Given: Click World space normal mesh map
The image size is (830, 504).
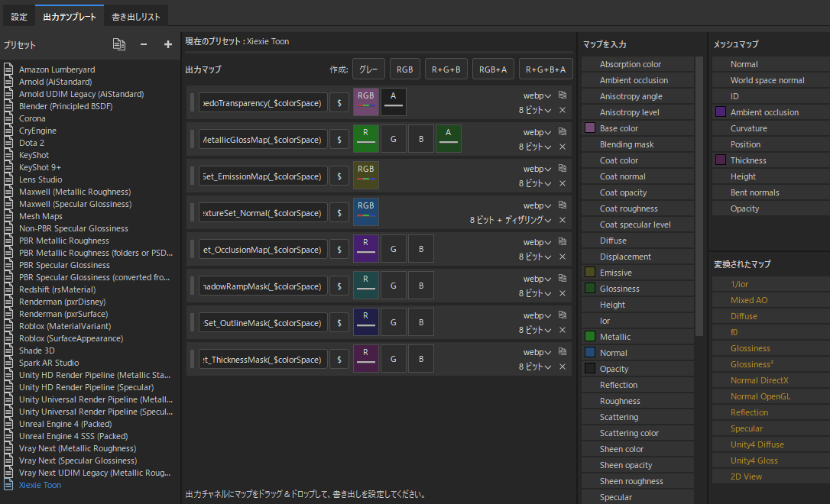Looking at the screenshot, I should point(767,80).
